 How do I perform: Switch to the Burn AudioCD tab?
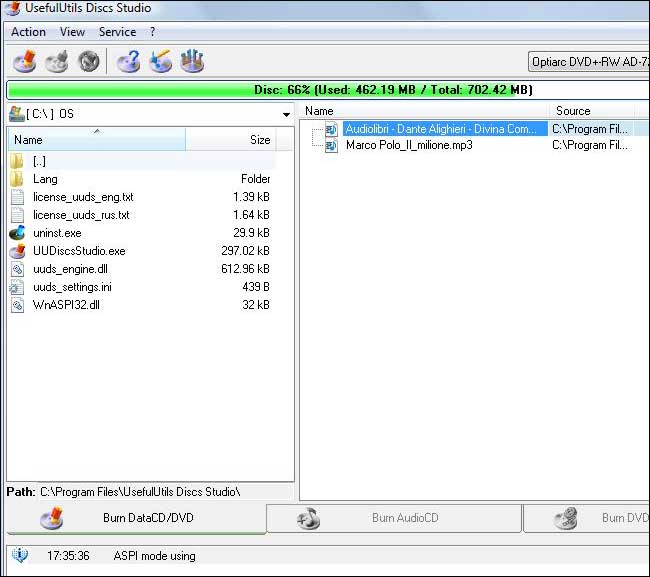click(394, 518)
